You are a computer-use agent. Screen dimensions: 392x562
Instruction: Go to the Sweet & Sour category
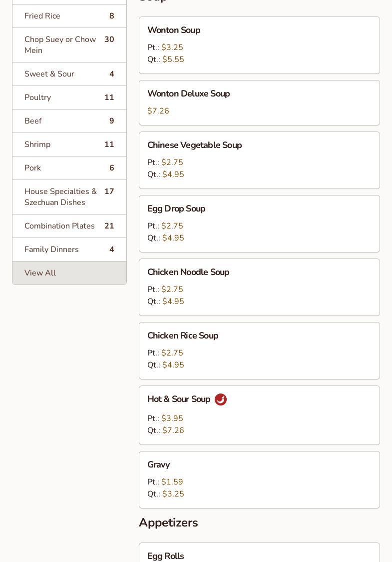tap(69, 74)
